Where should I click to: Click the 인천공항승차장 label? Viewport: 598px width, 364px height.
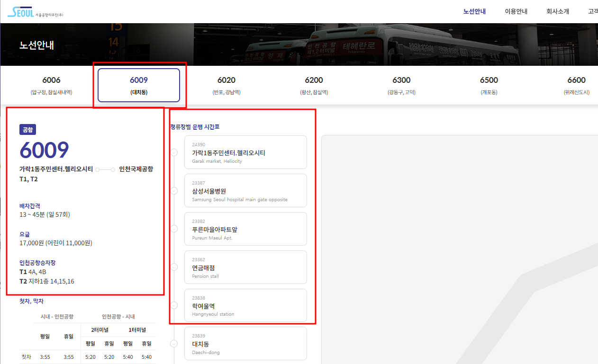pos(37,263)
